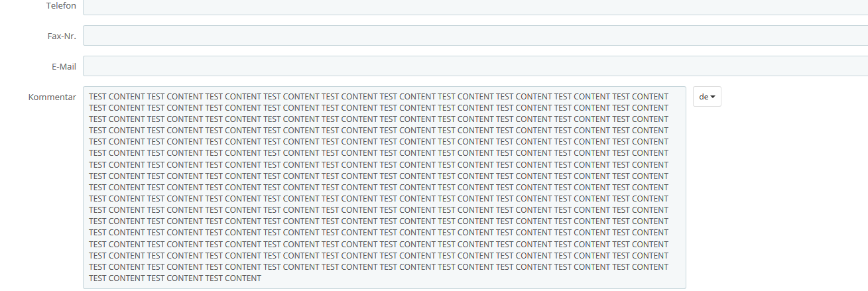Click the "de" text in language selector

pos(704,97)
